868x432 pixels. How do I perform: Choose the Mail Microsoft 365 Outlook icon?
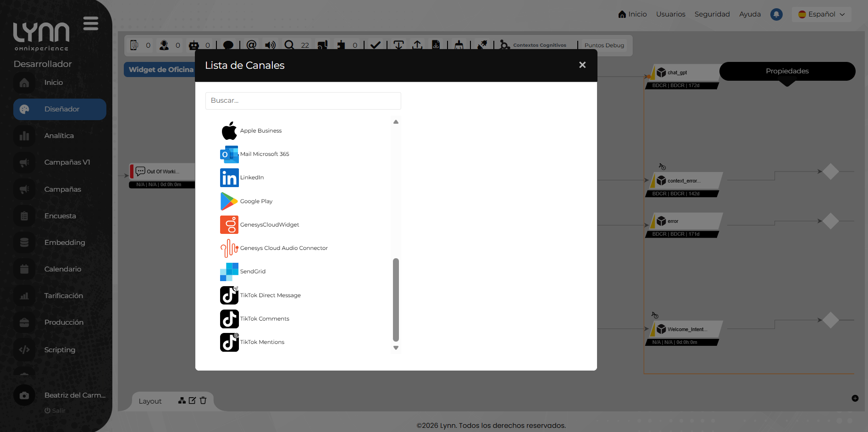[x=229, y=154]
